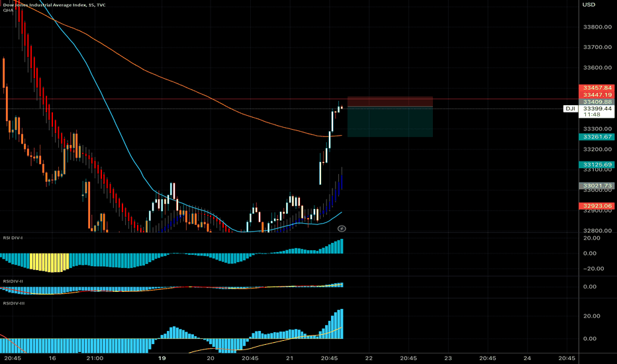Click the 33800.00 price scale value

tap(597, 26)
